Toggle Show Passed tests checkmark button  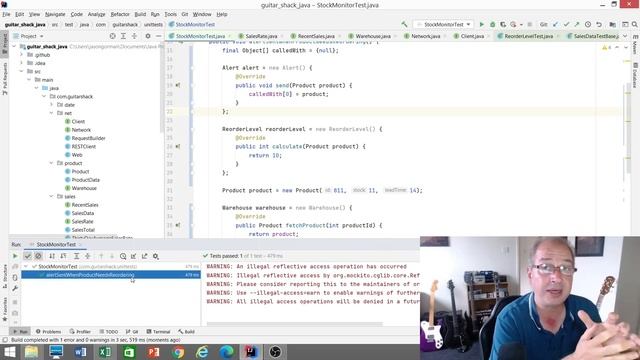(27, 256)
